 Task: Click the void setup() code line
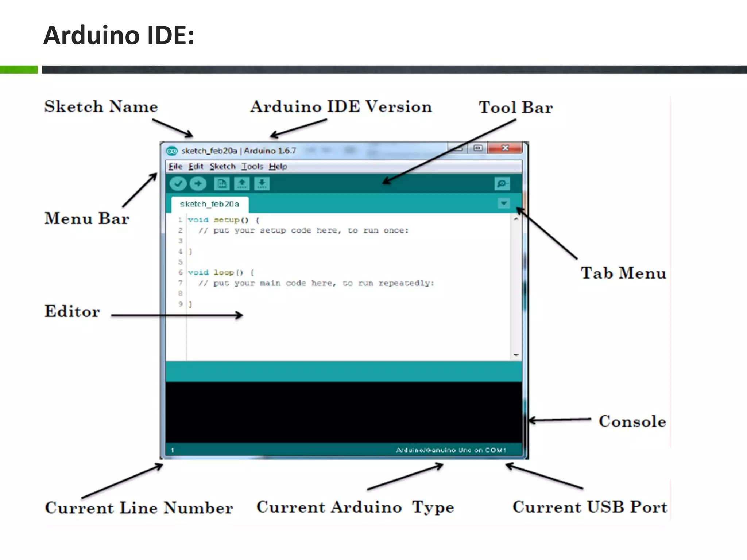pos(223,220)
